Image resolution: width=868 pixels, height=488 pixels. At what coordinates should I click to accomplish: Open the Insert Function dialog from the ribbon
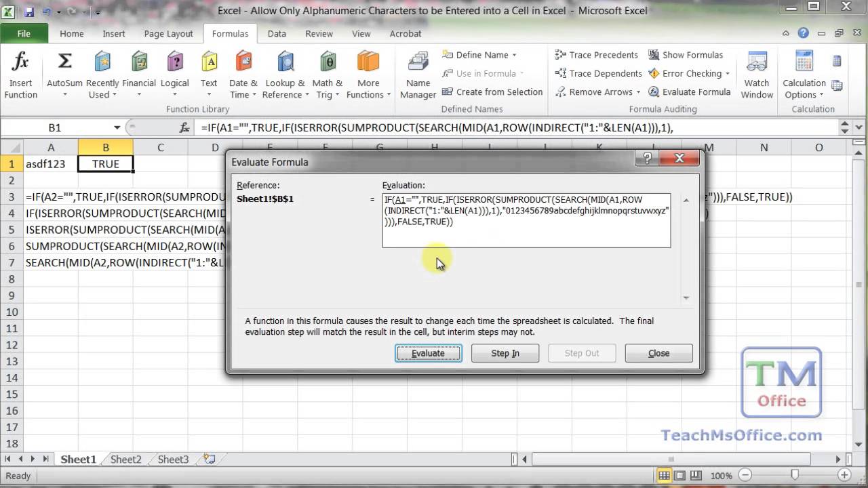point(20,75)
